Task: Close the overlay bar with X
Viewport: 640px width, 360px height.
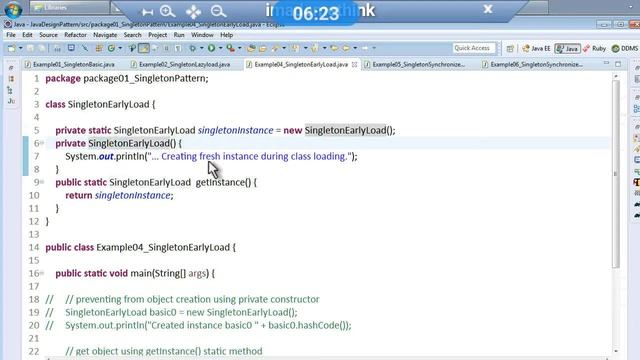Action: pyautogui.click(x=488, y=9)
